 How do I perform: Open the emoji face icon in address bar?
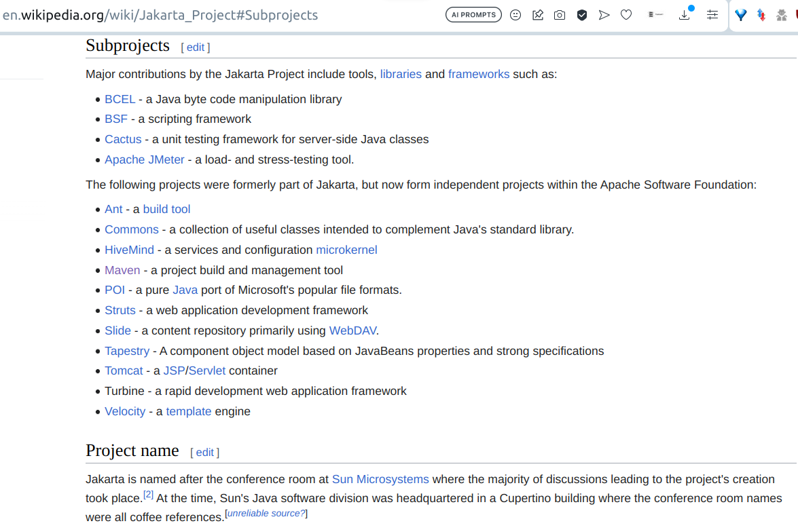point(515,15)
